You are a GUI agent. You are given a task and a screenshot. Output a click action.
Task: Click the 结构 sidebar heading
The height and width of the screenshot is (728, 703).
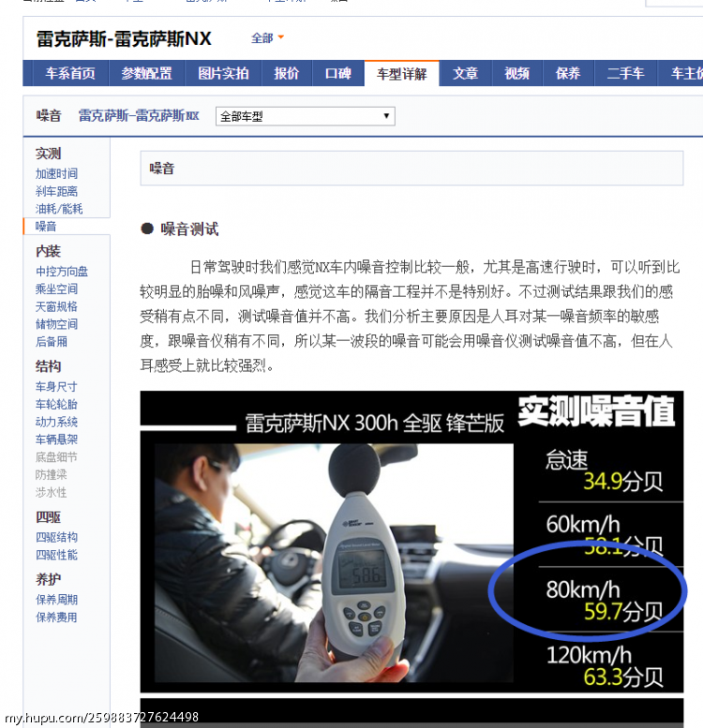pos(49,366)
